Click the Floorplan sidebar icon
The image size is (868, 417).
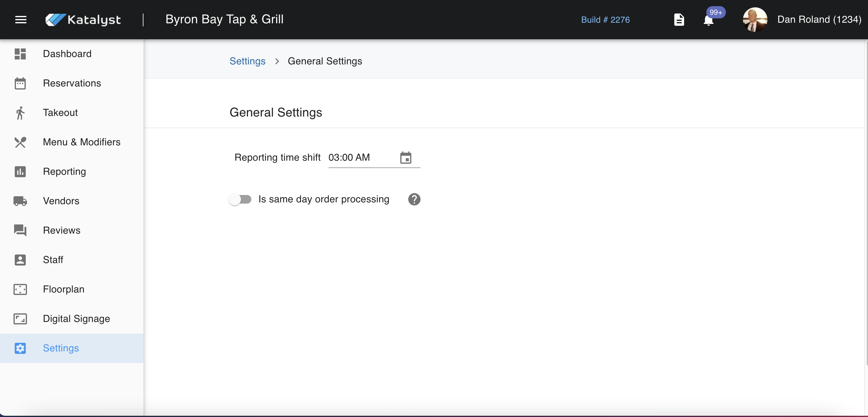pyautogui.click(x=20, y=289)
